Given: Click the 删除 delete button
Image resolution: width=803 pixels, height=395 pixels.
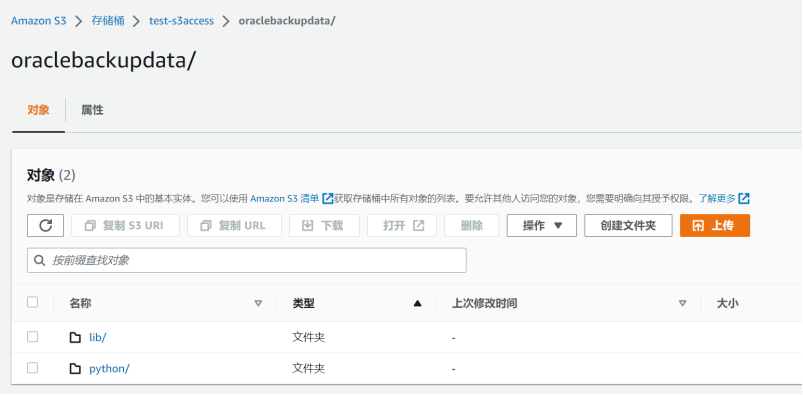Looking at the screenshot, I should tap(472, 225).
